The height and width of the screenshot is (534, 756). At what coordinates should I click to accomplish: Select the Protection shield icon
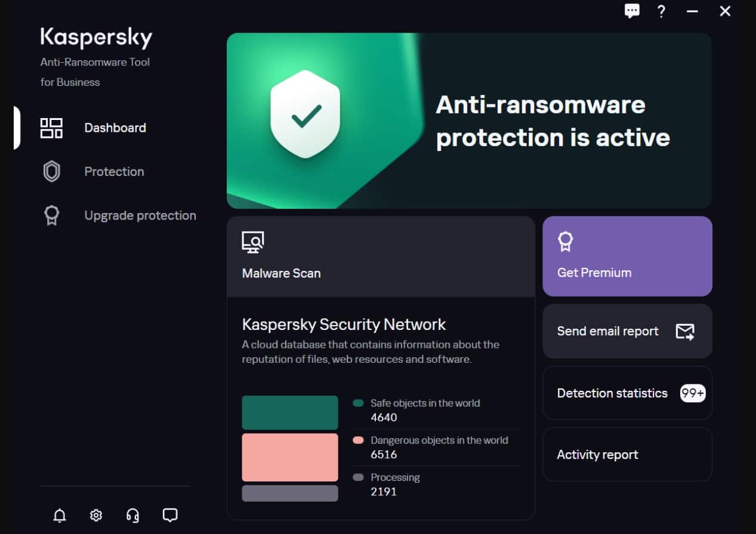point(51,171)
